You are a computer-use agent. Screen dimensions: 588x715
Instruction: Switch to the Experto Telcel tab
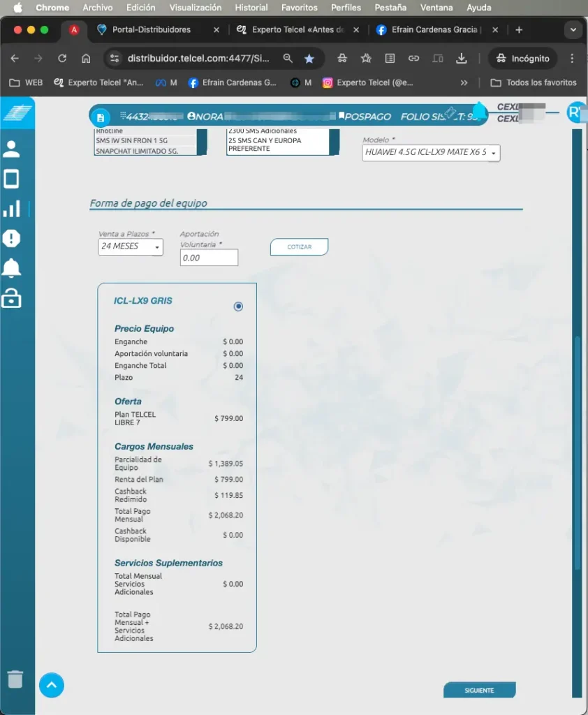coord(298,29)
